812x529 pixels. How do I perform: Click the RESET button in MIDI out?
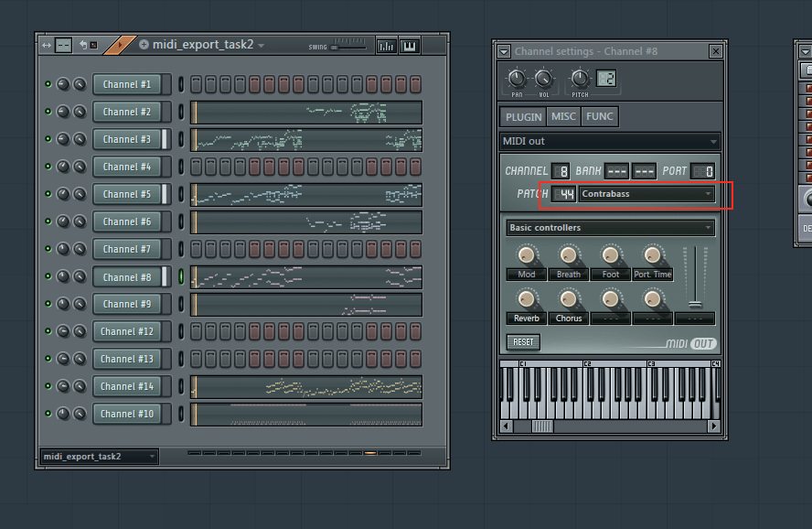(523, 342)
